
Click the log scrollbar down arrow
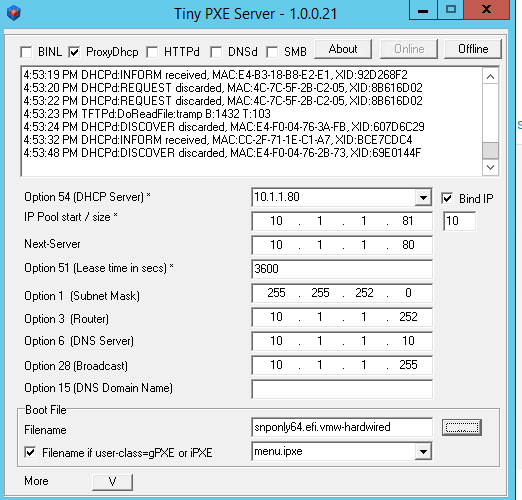point(490,167)
